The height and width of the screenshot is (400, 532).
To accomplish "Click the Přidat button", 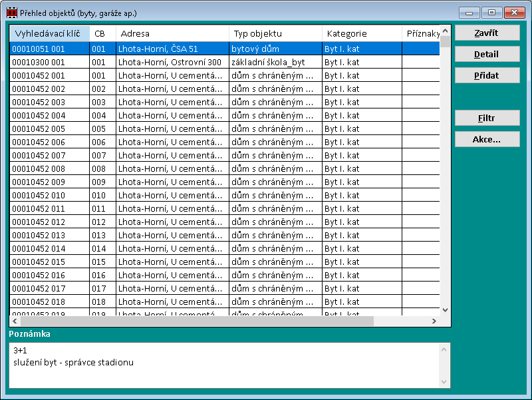I will [x=487, y=75].
